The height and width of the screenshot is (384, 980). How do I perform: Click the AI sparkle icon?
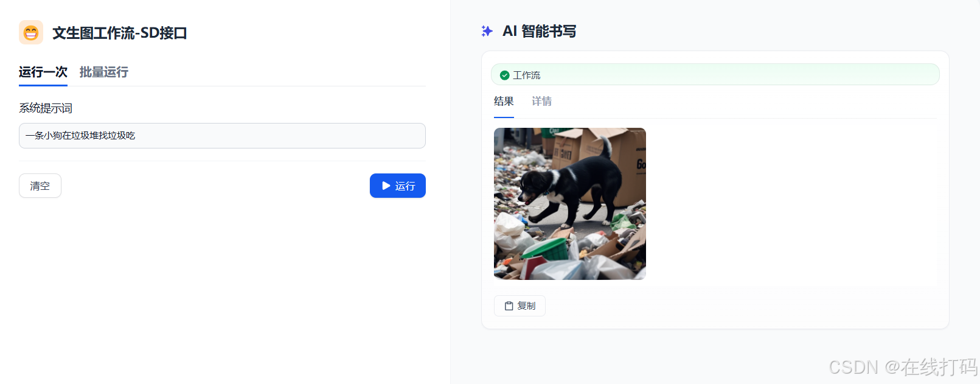487,31
